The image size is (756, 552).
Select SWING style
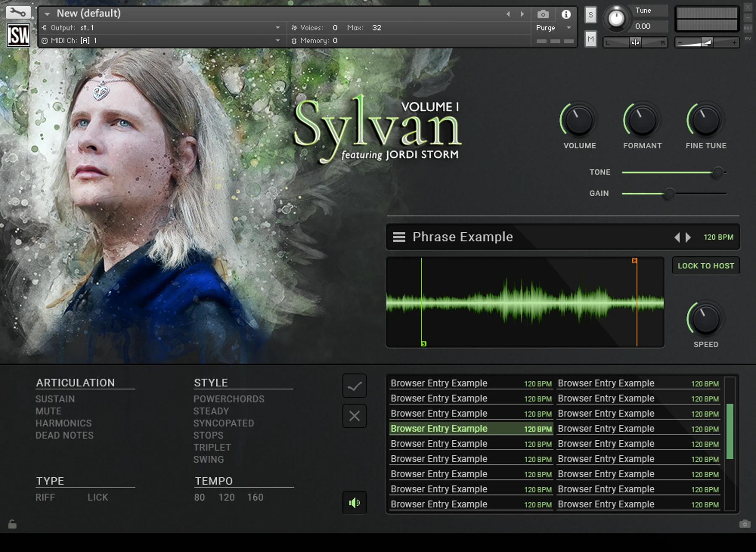click(x=209, y=460)
